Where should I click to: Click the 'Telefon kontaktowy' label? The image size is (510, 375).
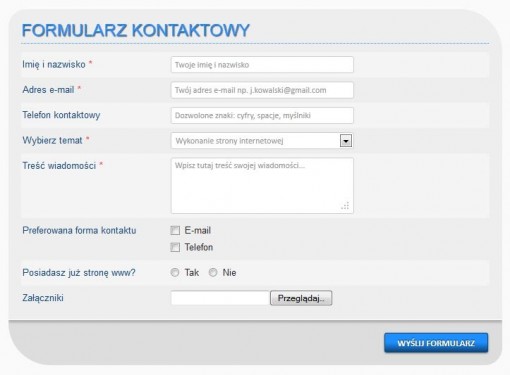pos(61,115)
